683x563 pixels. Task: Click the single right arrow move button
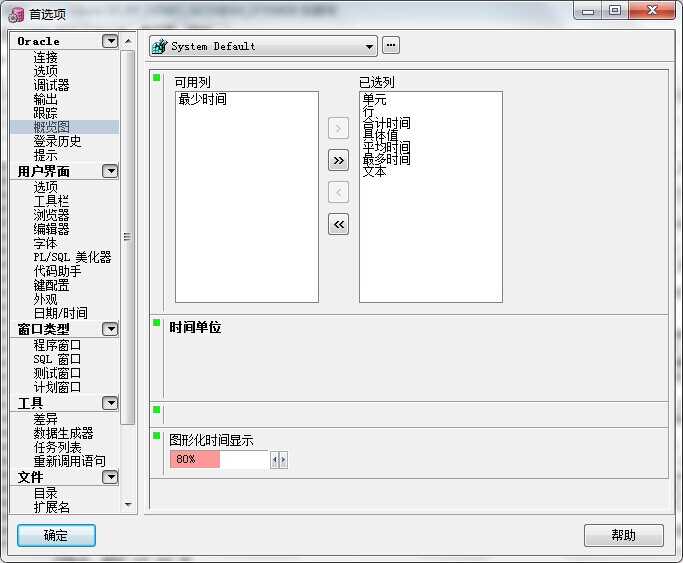pyautogui.click(x=338, y=128)
